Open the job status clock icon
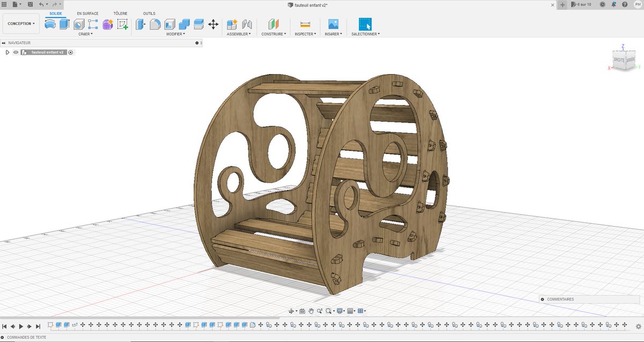 click(x=603, y=4)
